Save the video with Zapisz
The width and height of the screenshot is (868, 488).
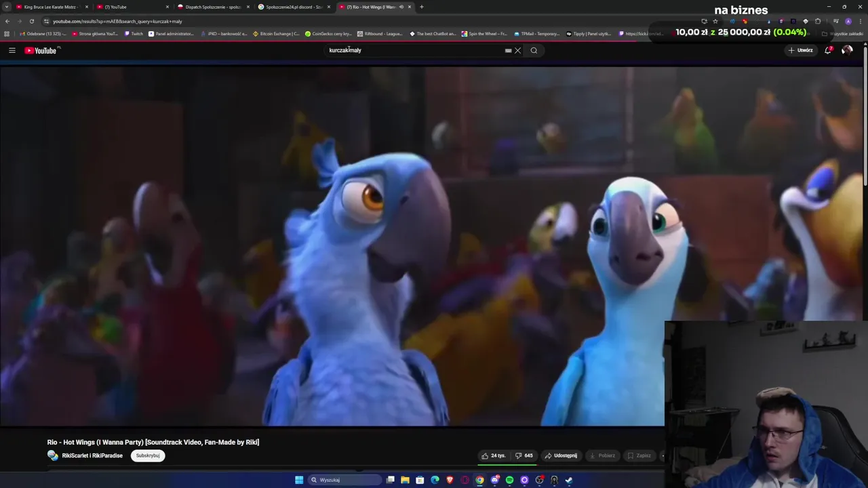click(639, 455)
